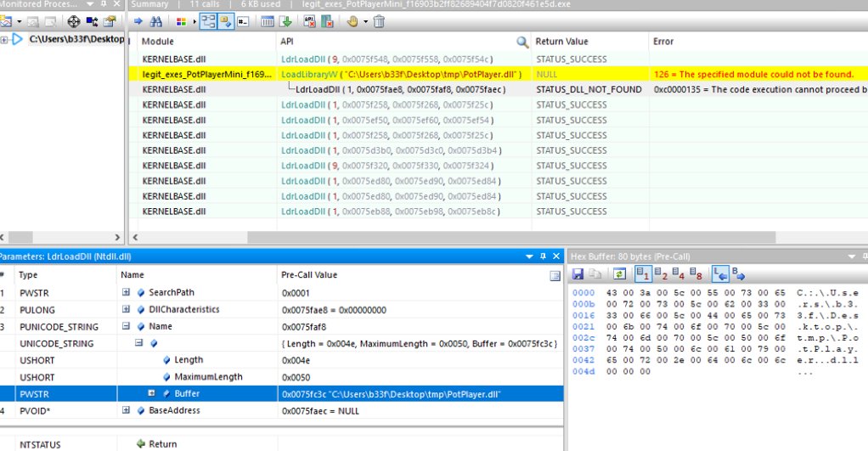Select the MaximumLength row with 0x0050
868x451 pixels.
(281, 377)
